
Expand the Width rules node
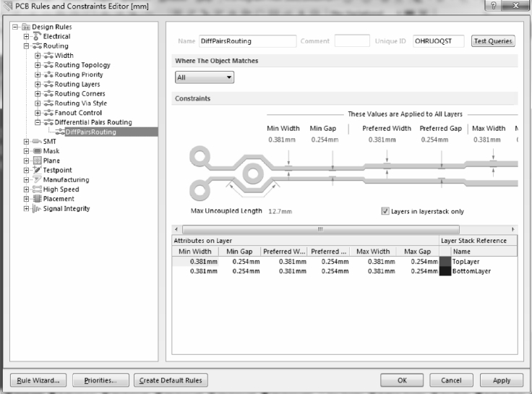(38, 55)
